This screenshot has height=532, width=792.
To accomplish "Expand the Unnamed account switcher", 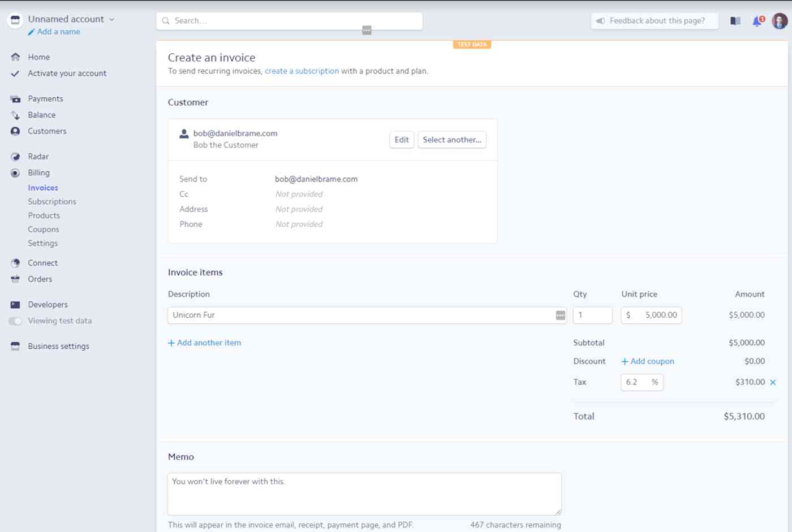I will pos(110,19).
